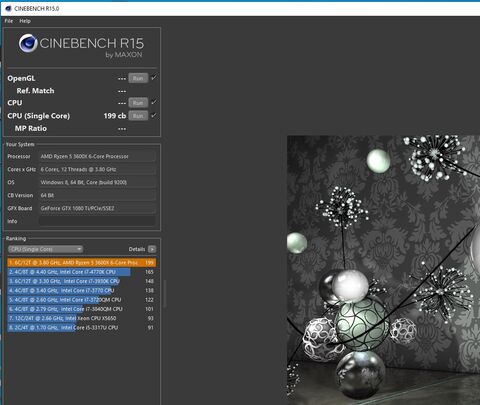This screenshot has height=405, width=480.
Task: Click the left panel resize handle
Action: tap(164, 293)
